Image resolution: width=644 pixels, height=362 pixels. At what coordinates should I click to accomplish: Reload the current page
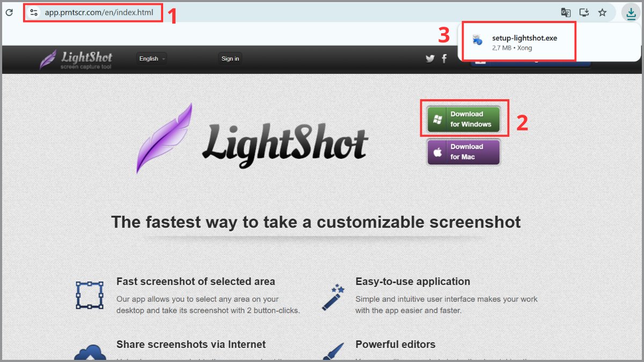coord(9,12)
